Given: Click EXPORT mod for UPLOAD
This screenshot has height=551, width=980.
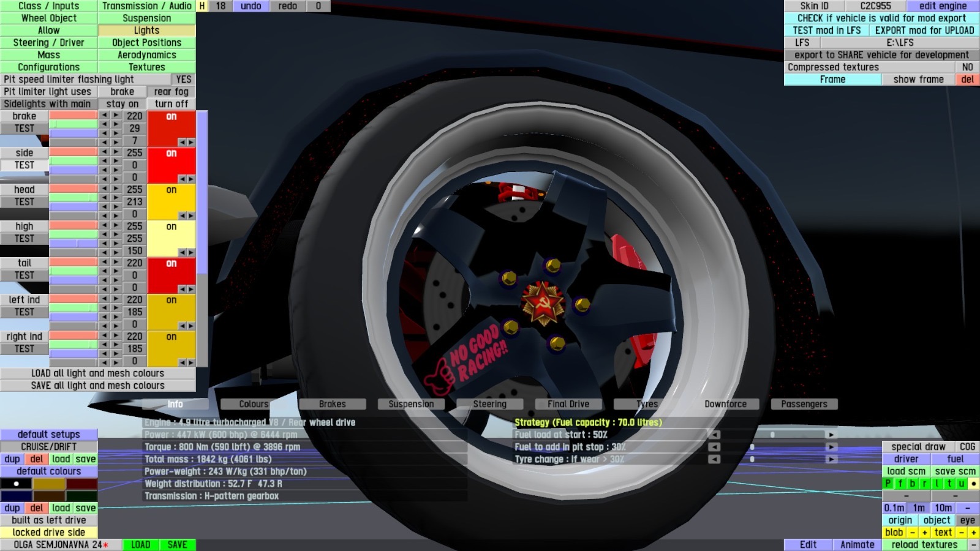Looking at the screenshot, I should click(x=925, y=31).
